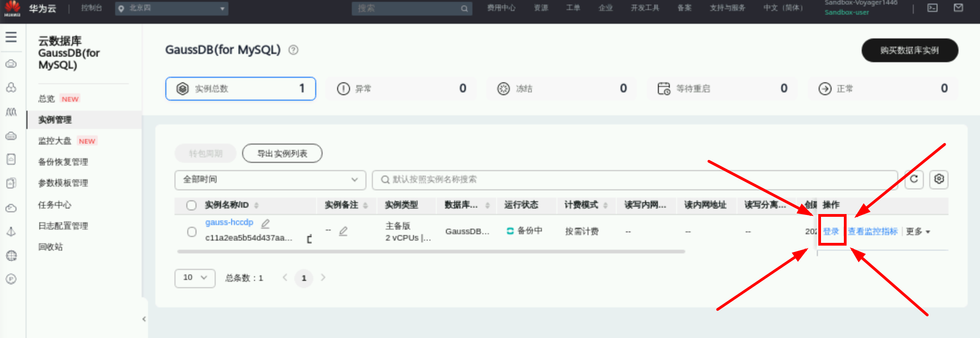Edit the instance remark pencil icon
Screen dimensions: 980x338
tap(343, 231)
